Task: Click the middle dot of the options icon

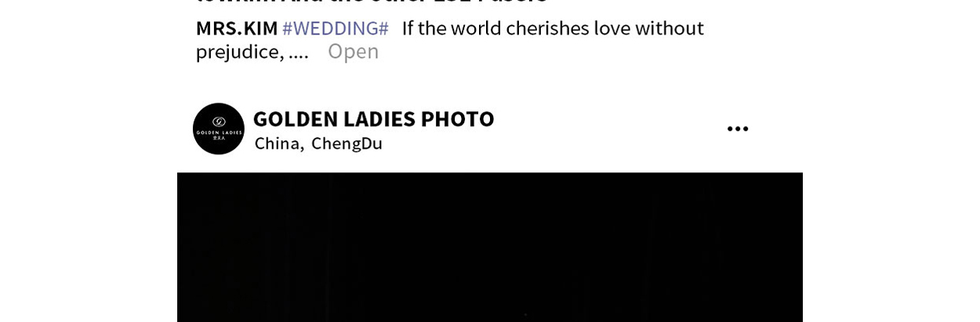Action: [738, 129]
